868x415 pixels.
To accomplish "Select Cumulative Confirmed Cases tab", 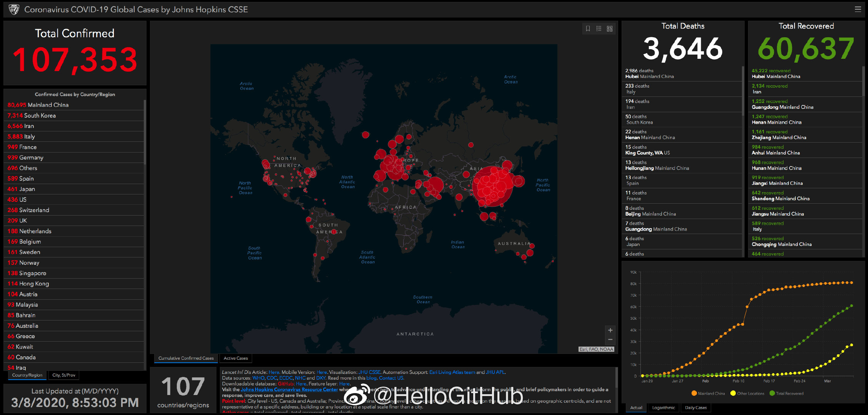I will [x=186, y=358].
